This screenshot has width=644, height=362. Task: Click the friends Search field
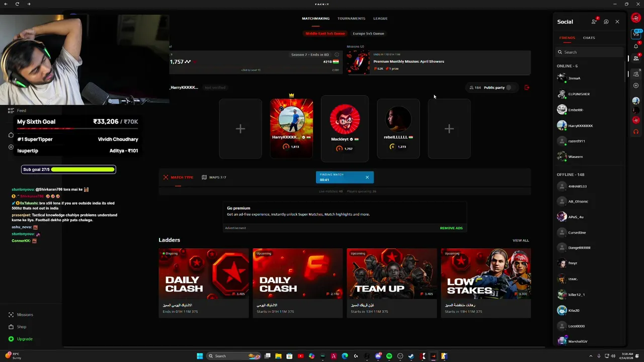coord(590,52)
